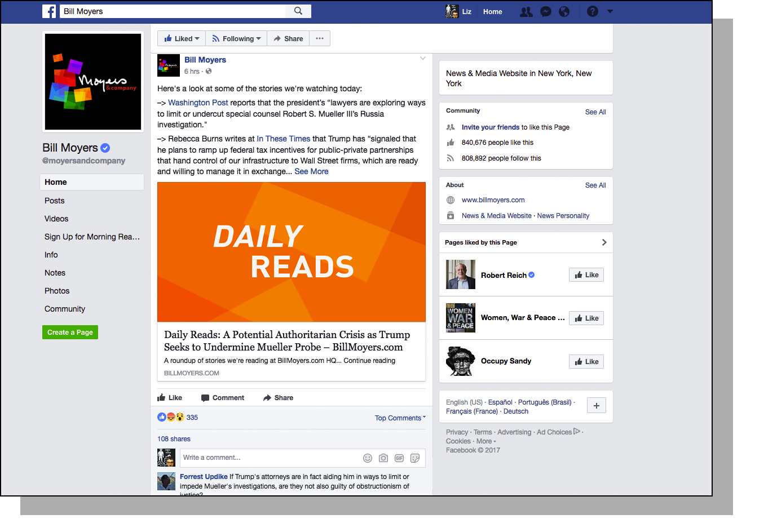This screenshot has width=777, height=532.
Task: Expand the post options chevron
Action: 423,59
